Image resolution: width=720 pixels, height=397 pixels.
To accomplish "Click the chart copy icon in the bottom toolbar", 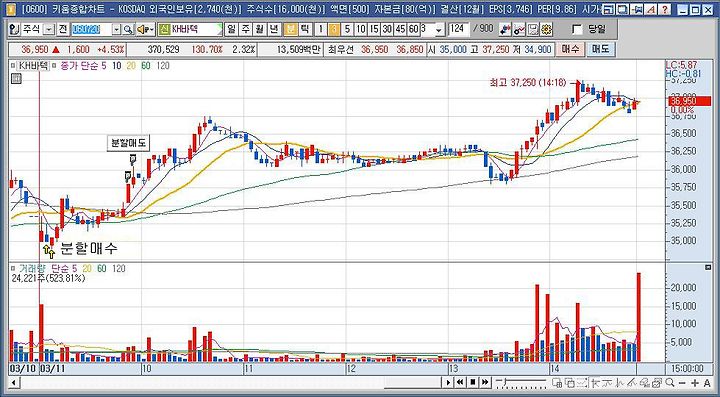I will pyautogui.click(x=569, y=382).
